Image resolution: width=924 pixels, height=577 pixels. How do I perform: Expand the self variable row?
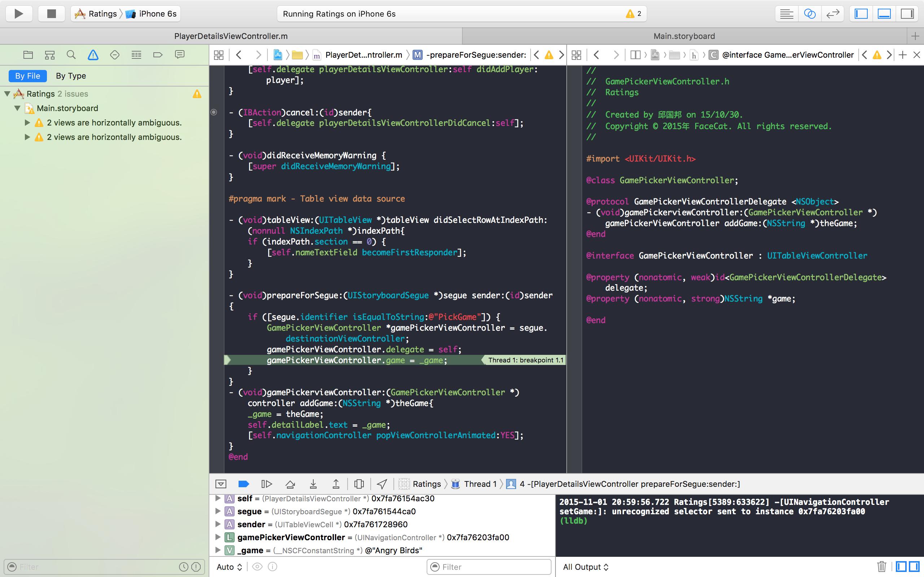(x=218, y=498)
